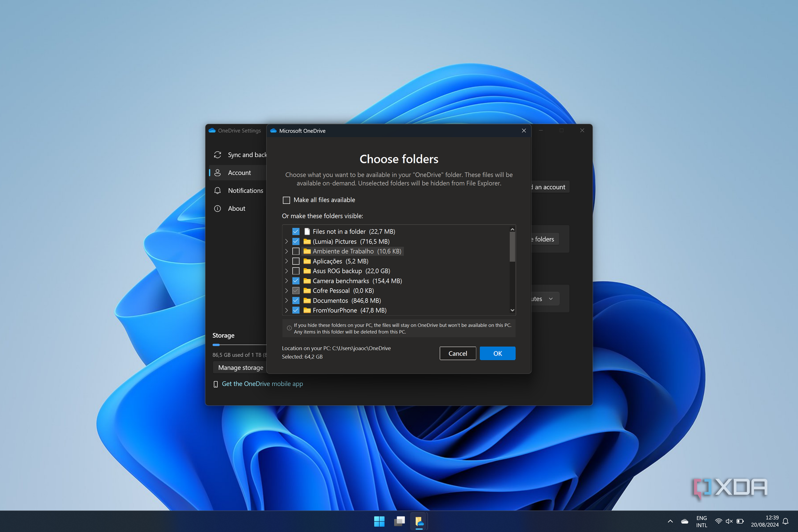The image size is (798, 532).
Task: Click the phone icon next to mobile app link
Action: coord(215,384)
